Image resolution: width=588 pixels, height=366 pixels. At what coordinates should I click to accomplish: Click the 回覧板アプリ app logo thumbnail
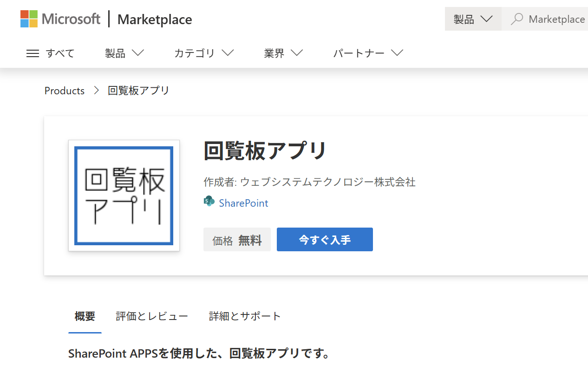(x=124, y=196)
